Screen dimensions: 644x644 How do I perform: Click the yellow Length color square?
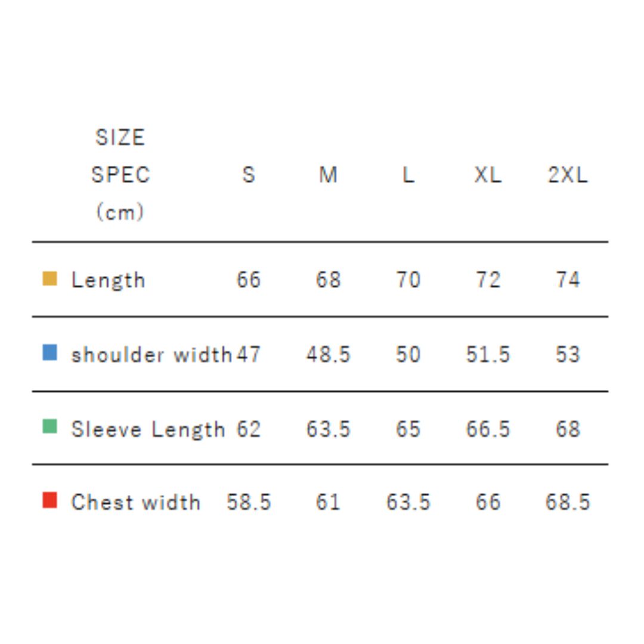pos(49,278)
